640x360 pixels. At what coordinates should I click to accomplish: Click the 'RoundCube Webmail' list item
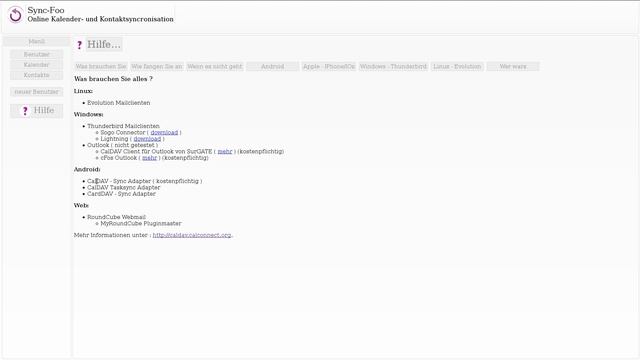pyautogui.click(x=116, y=217)
